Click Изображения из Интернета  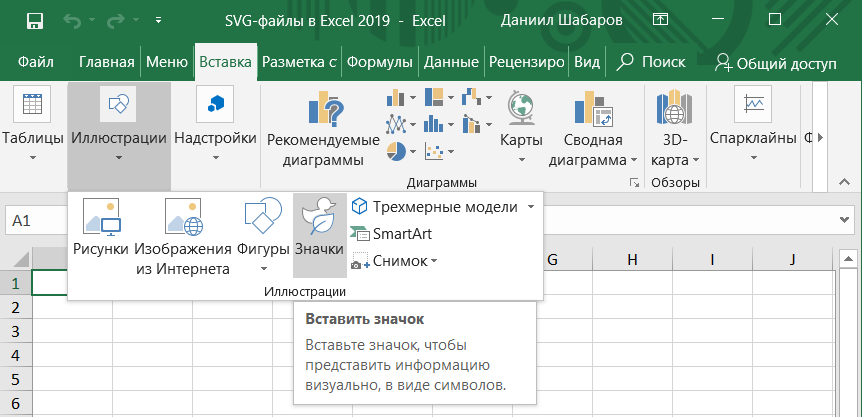pyautogui.click(x=183, y=237)
